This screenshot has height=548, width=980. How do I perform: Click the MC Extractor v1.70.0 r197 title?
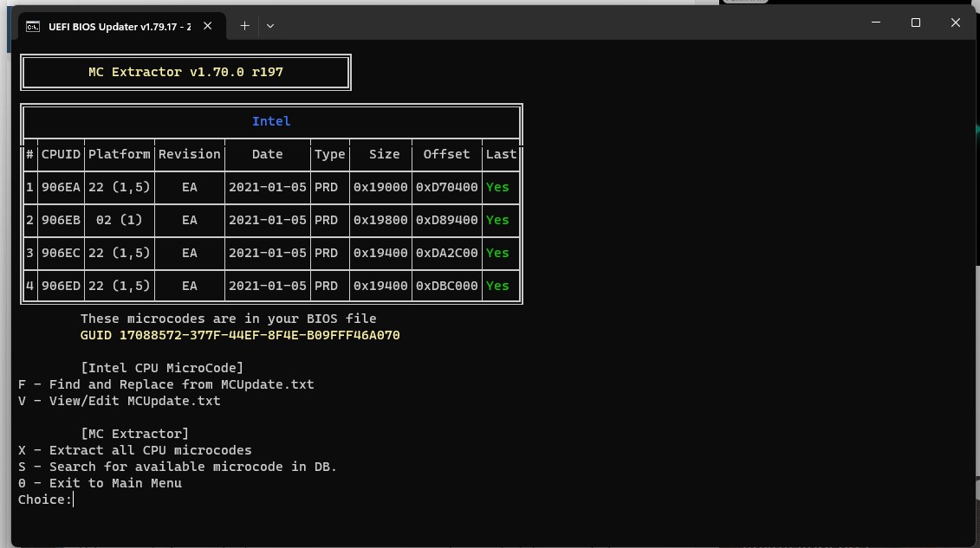coord(185,72)
